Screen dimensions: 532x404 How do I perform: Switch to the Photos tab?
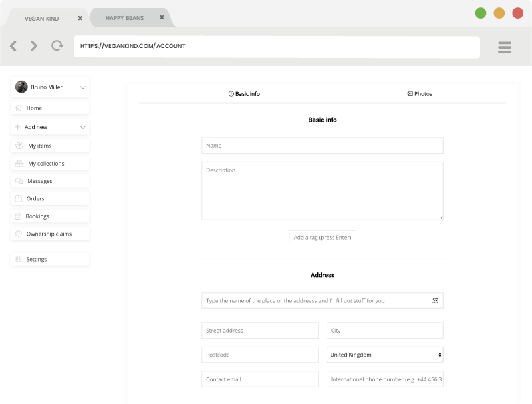coord(420,94)
